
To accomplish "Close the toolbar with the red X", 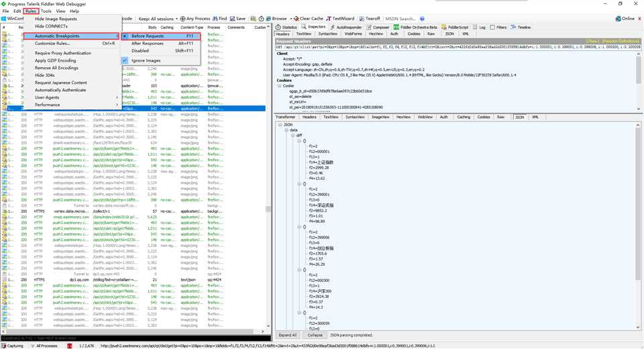I will click(639, 19).
